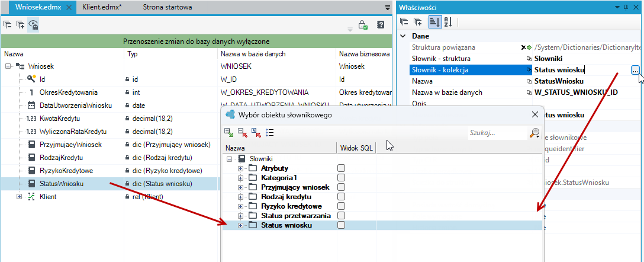Expand the Status przetwarzania folder node
This screenshot has height=262, width=644.
(241, 216)
